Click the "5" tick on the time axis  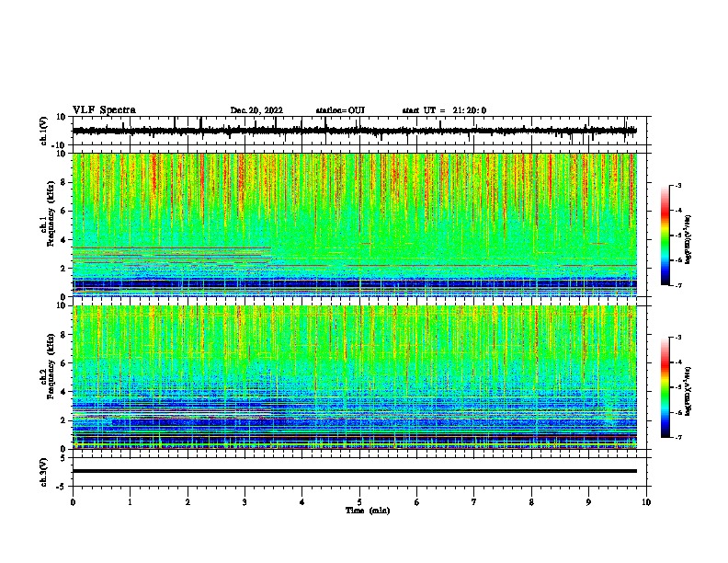pyautogui.click(x=359, y=502)
